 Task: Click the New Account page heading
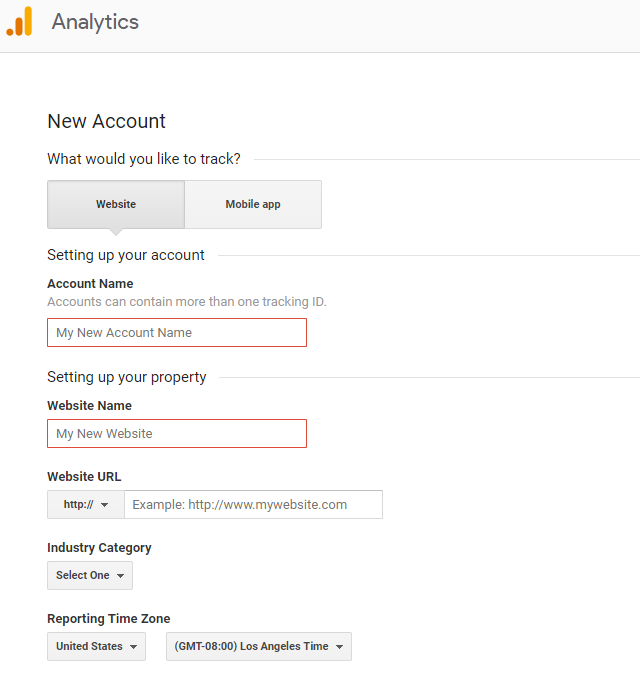pos(107,122)
